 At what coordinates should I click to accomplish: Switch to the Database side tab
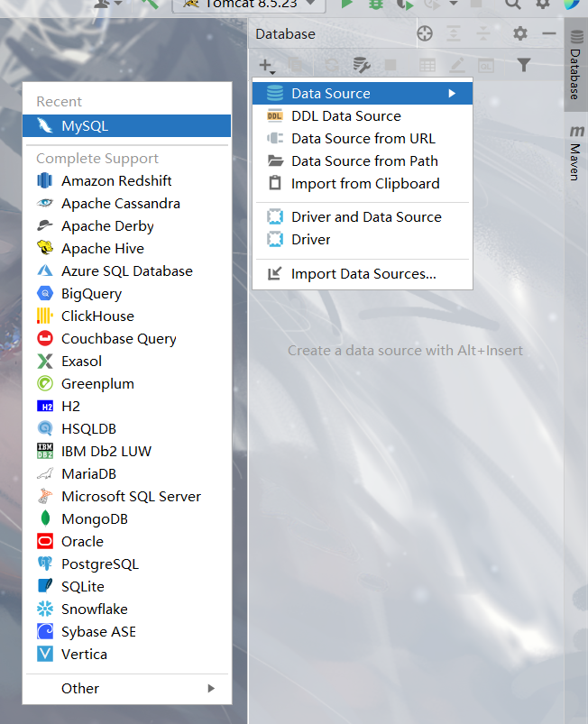click(x=576, y=65)
